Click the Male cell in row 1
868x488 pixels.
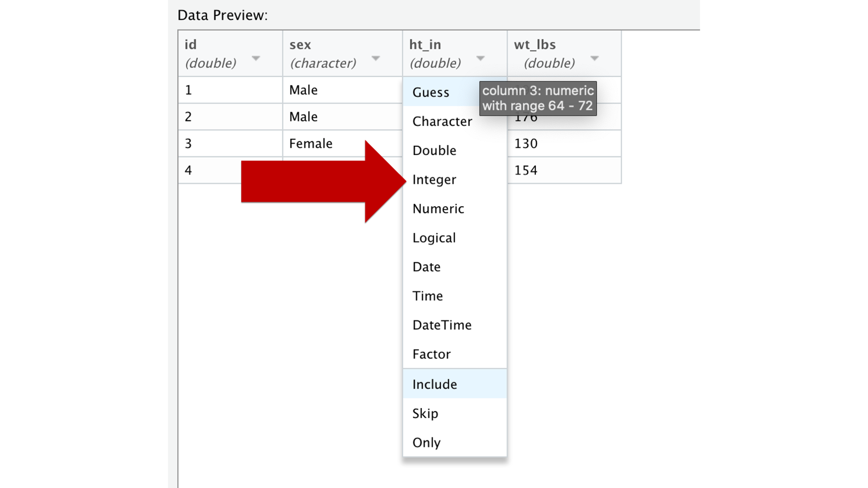342,90
